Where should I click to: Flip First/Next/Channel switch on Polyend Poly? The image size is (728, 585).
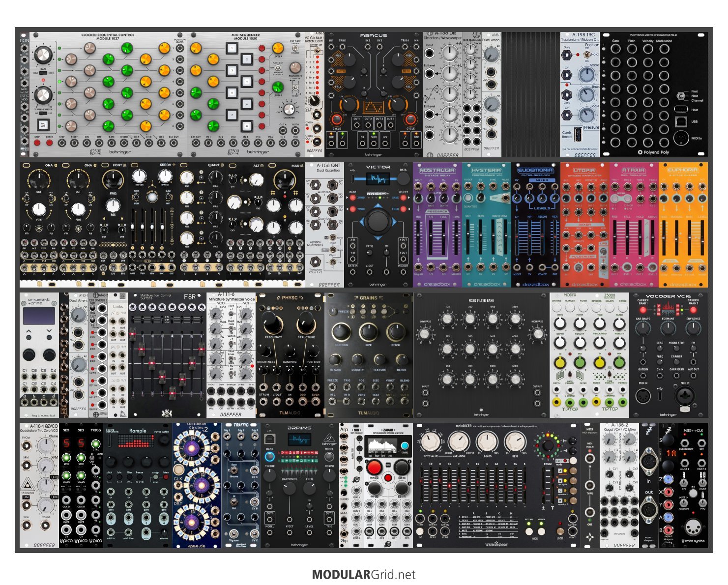tap(681, 95)
